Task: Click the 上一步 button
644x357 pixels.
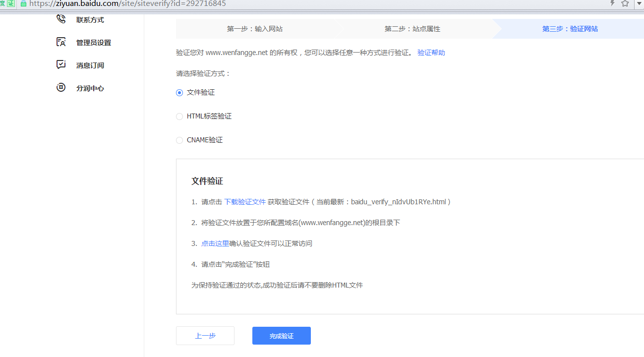Action: click(205, 336)
